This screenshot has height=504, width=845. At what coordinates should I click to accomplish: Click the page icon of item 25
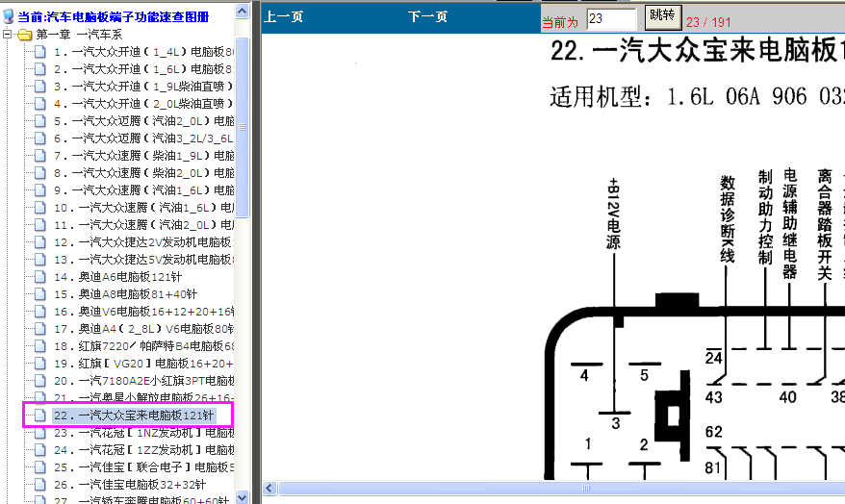39,466
